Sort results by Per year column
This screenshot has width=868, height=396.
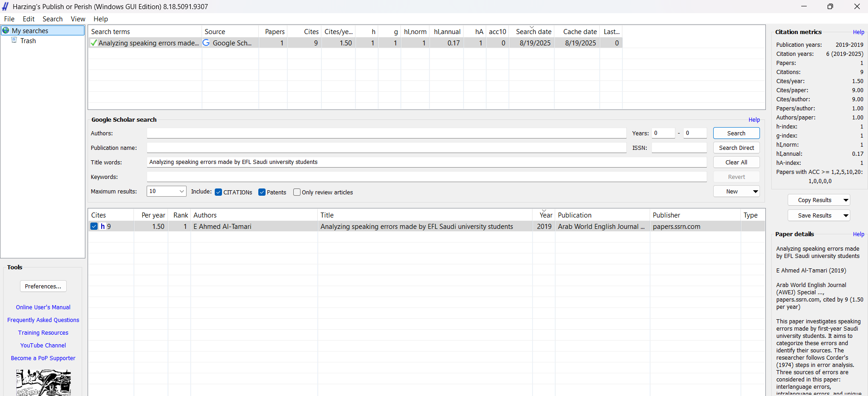click(151, 215)
